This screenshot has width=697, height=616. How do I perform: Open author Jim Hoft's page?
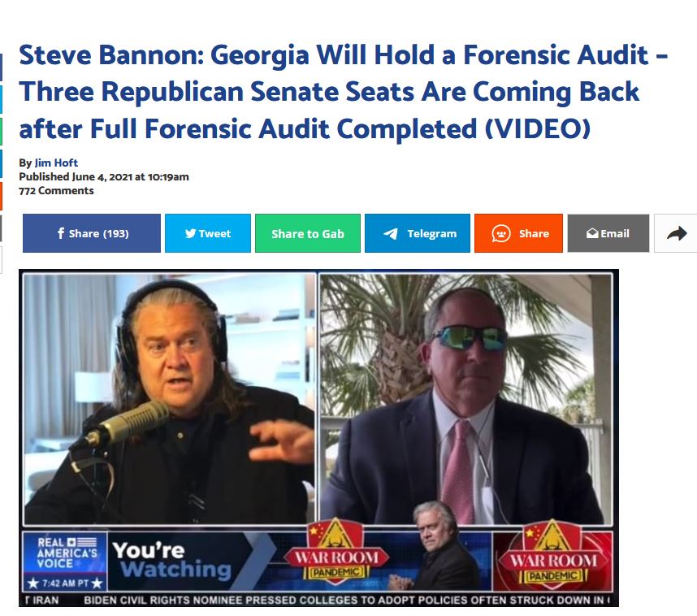click(56, 163)
